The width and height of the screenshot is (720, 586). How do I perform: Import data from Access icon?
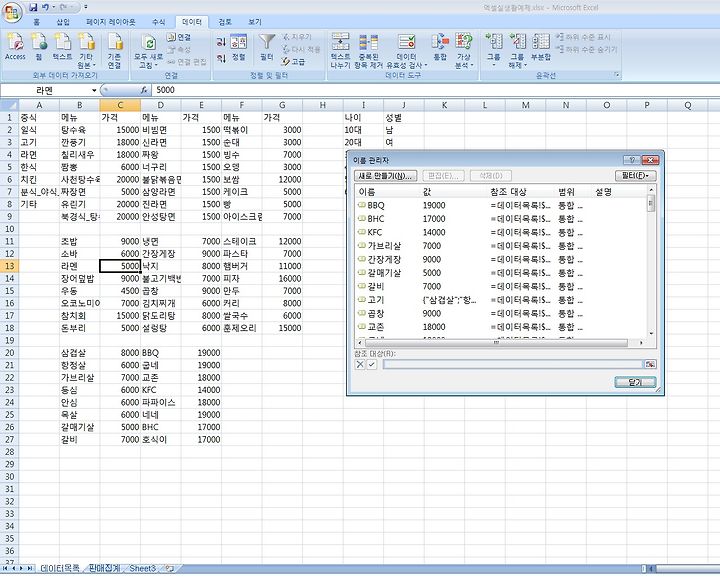coord(15,46)
